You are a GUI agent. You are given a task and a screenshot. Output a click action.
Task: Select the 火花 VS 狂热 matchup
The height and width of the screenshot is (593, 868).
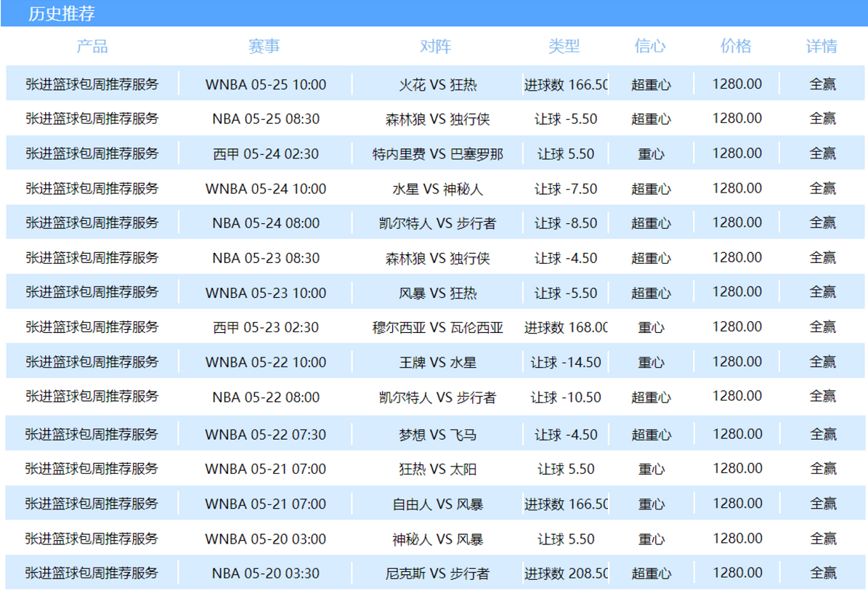[x=438, y=85]
